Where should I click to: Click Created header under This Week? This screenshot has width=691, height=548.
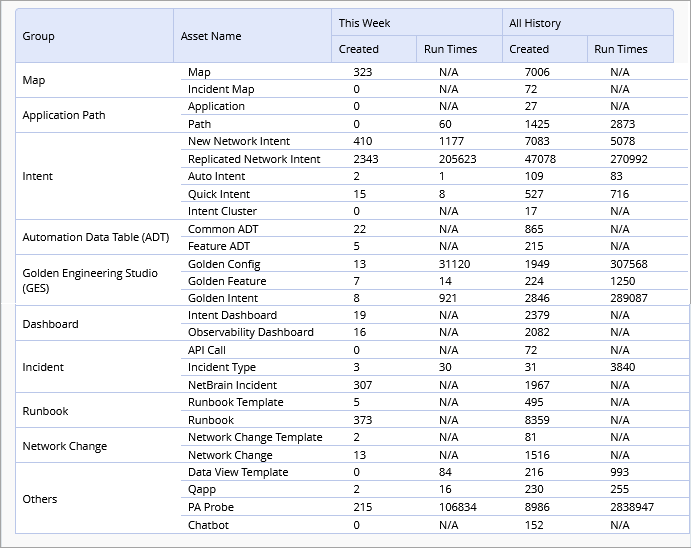359,49
